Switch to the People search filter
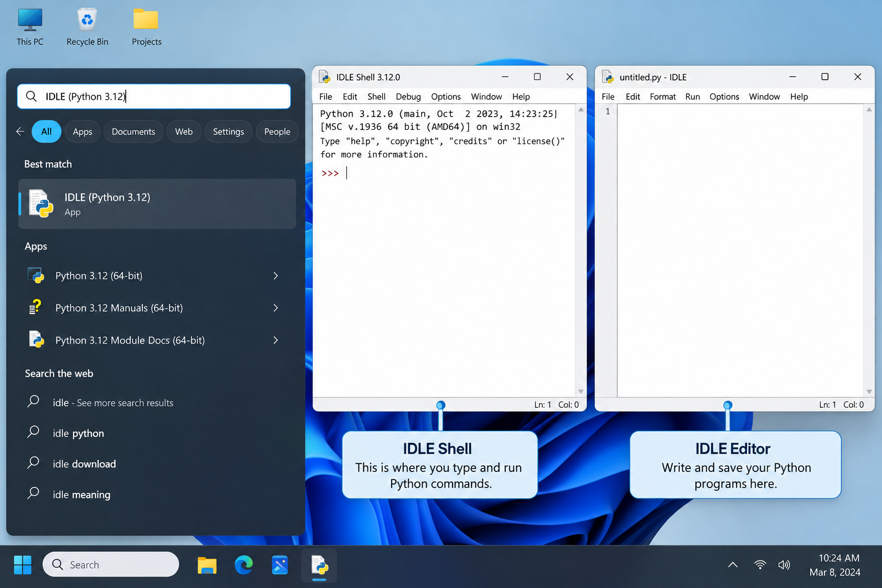 277,131
